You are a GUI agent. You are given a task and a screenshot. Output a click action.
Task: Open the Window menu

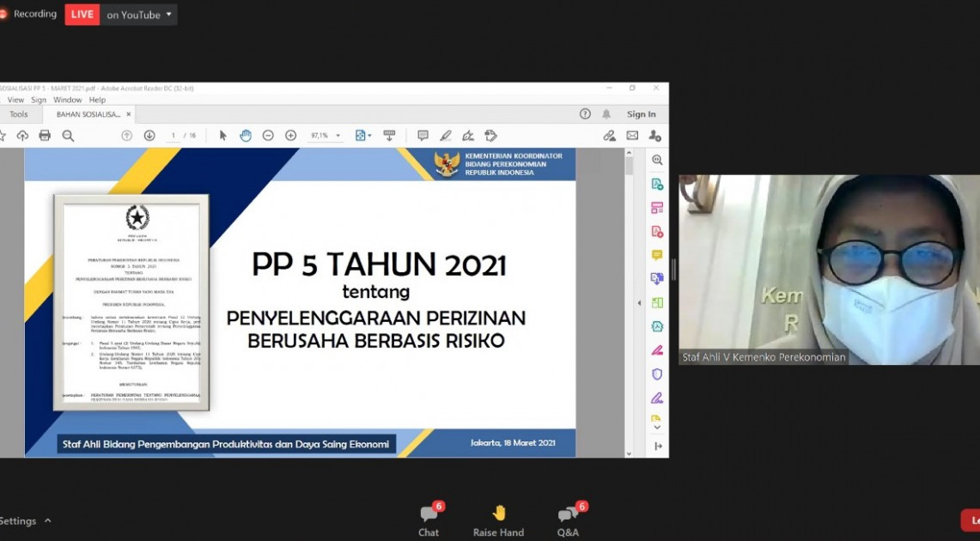[68, 100]
